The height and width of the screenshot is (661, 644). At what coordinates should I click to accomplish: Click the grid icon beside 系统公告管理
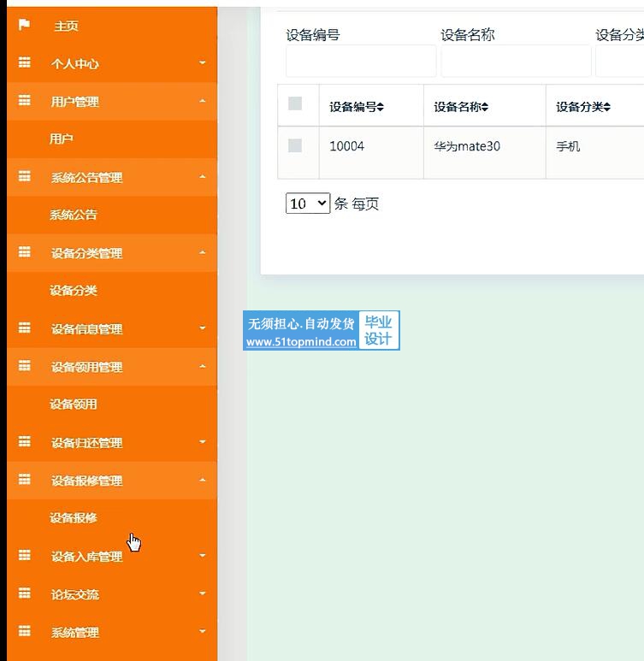point(25,177)
